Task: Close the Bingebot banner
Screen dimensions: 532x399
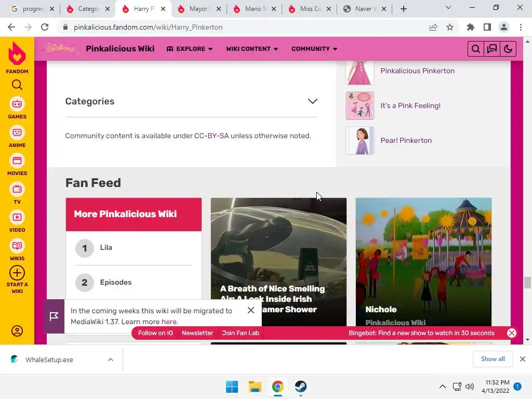Action: coord(512,333)
